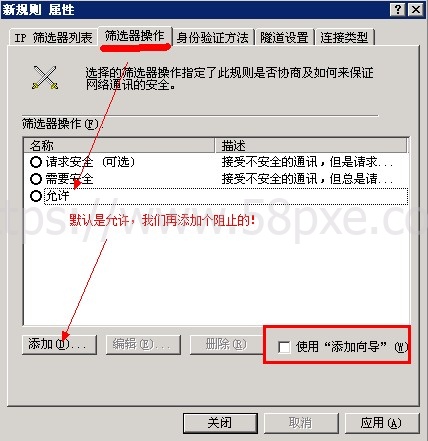Enable the 使用"添加向导" checkbox
This screenshot has width=428, height=441.
tap(284, 347)
